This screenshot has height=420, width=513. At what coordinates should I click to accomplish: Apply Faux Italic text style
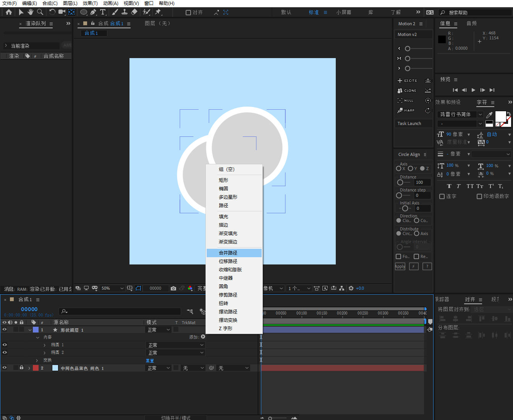point(458,186)
